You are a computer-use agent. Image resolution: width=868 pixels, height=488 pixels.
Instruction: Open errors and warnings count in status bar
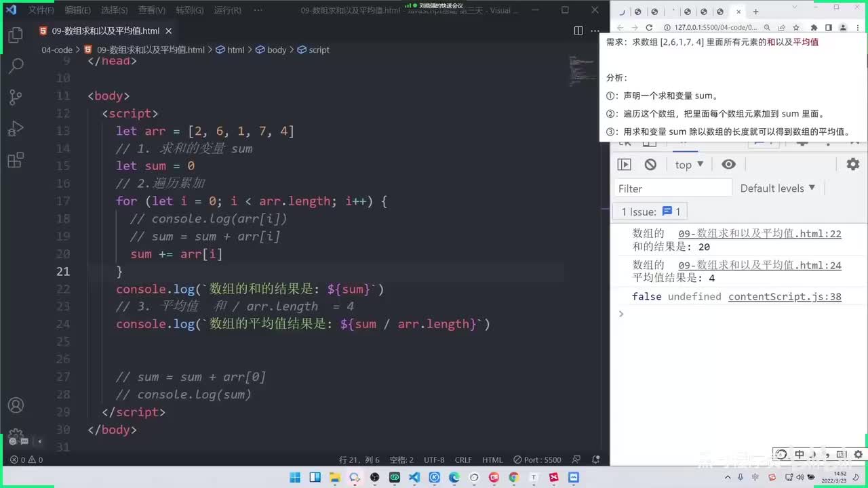(x=26, y=460)
